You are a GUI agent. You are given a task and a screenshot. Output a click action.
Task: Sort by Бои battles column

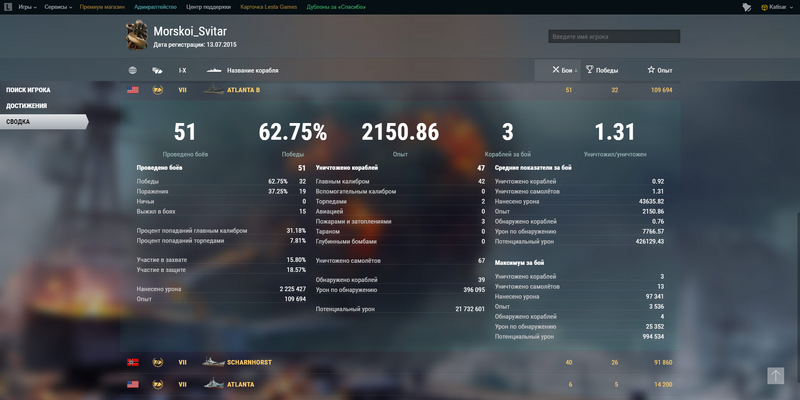[x=562, y=70]
